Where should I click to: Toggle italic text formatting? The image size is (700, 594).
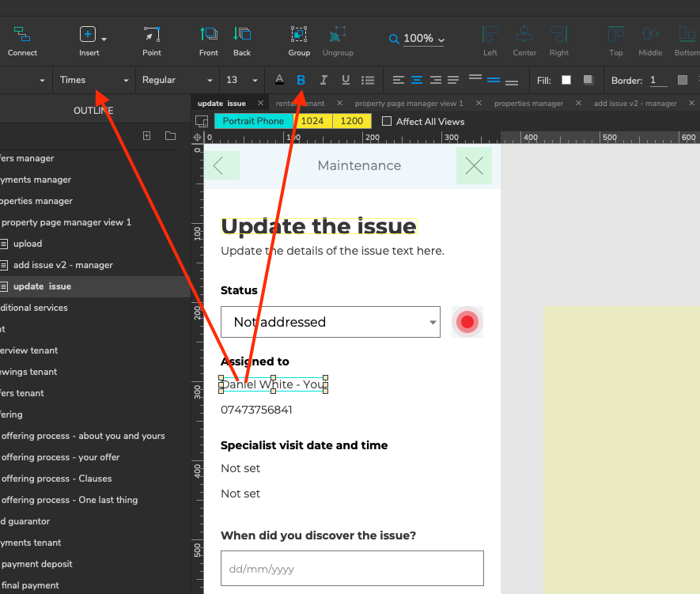(323, 80)
